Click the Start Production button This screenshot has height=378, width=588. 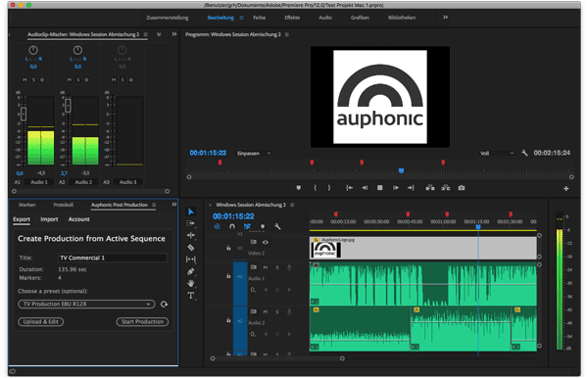142,322
